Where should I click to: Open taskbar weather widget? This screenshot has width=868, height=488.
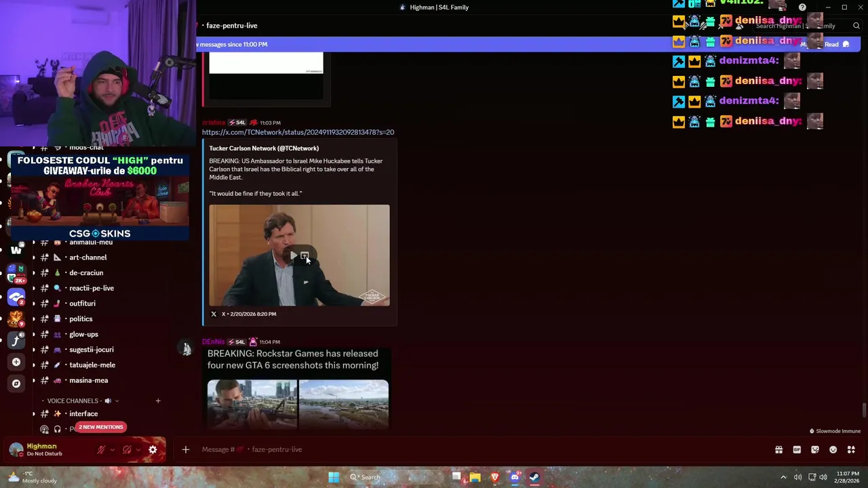tap(33, 477)
